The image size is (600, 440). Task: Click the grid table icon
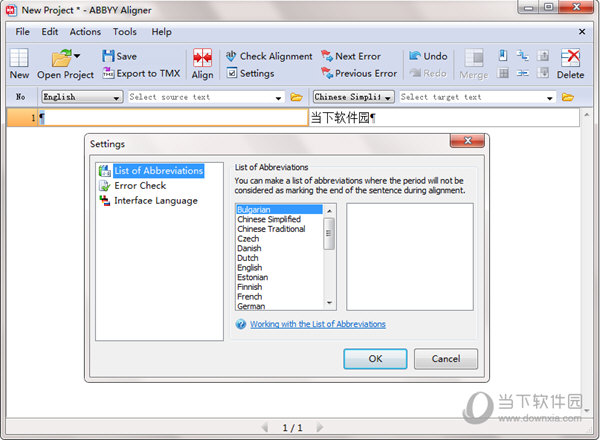[503, 73]
